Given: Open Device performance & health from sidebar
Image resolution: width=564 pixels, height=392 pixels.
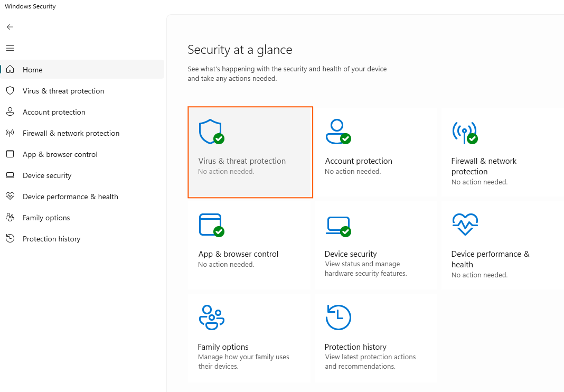Looking at the screenshot, I should click(82, 197).
